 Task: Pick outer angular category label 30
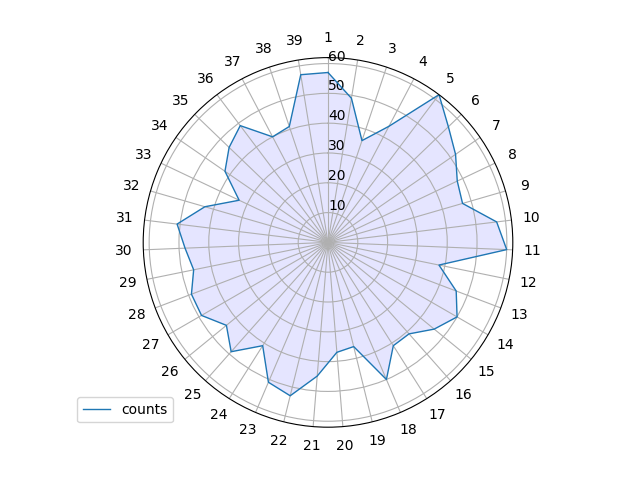[x=123, y=250]
